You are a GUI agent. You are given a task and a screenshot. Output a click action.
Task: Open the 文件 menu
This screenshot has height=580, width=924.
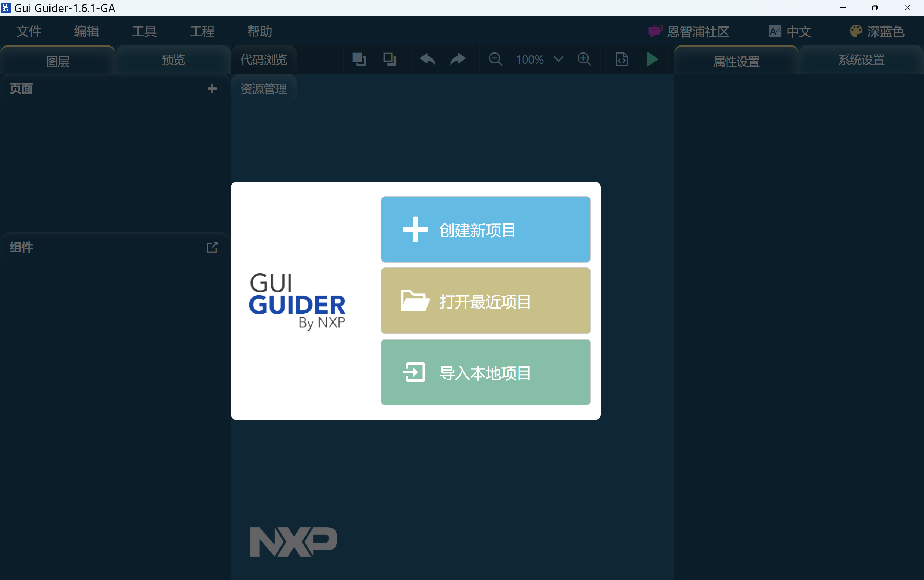[x=29, y=32]
